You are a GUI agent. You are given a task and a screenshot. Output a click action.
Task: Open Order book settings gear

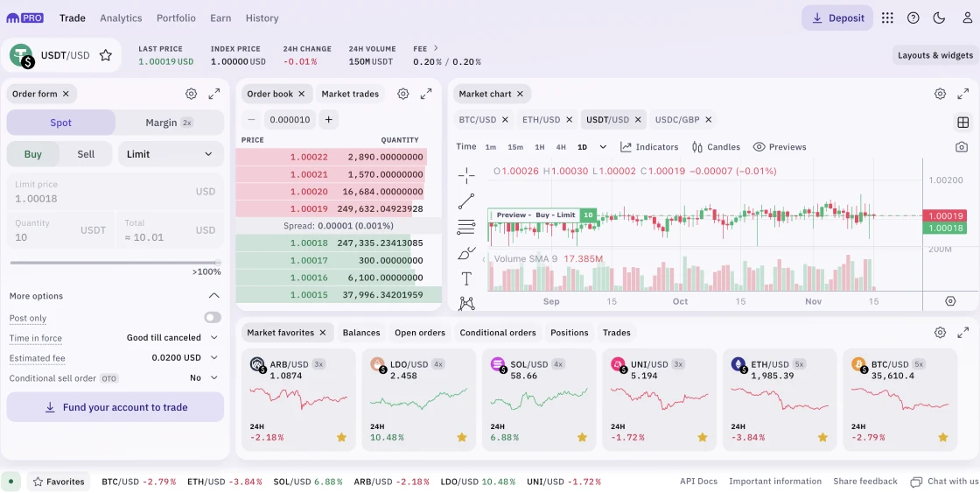pyautogui.click(x=403, y=94)
